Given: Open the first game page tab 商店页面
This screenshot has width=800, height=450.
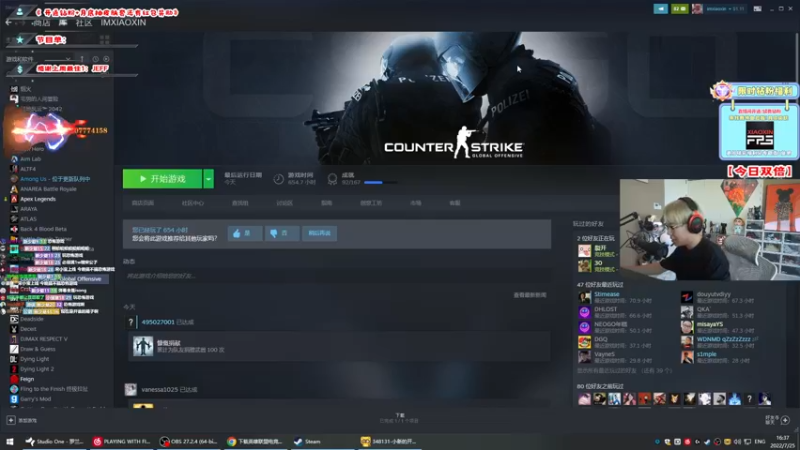Looking at the screenshot, I should 143,203.
